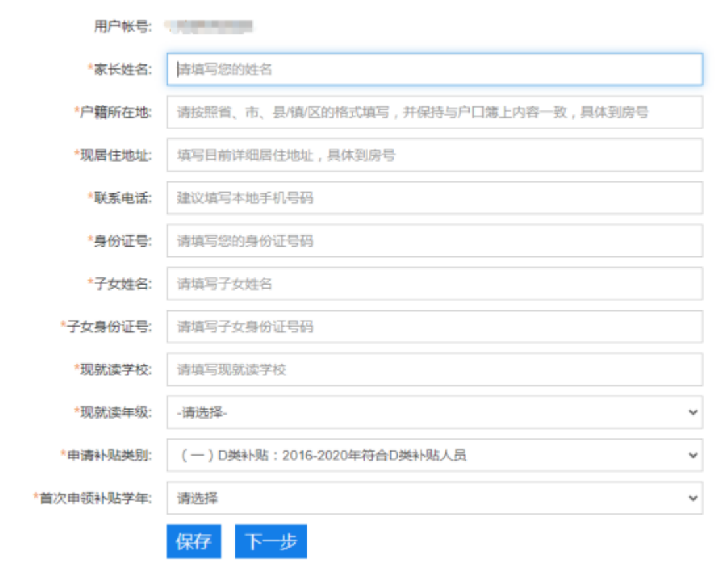Click the 现就读学校 input field

click(x=434, y=369)
